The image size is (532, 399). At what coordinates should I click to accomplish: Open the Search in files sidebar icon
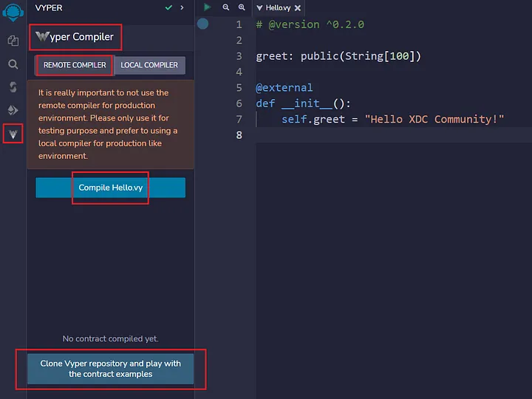pyautogui.click(x=13, y=64)
